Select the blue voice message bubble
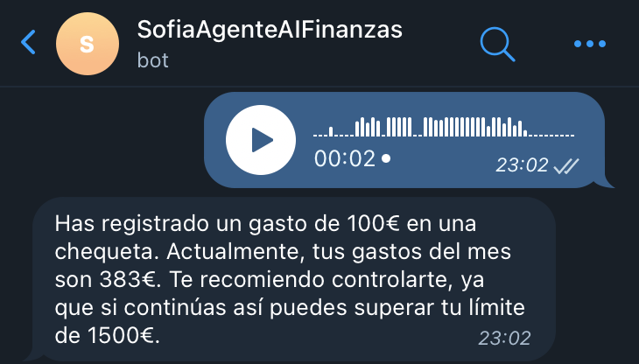Image resolution: width=639 pixels, height=364 pixels. click(x=404, y=140)
